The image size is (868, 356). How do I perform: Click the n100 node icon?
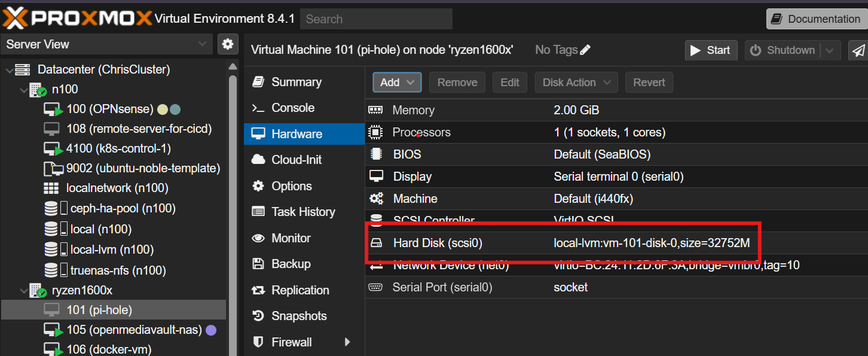click(38, 90)
